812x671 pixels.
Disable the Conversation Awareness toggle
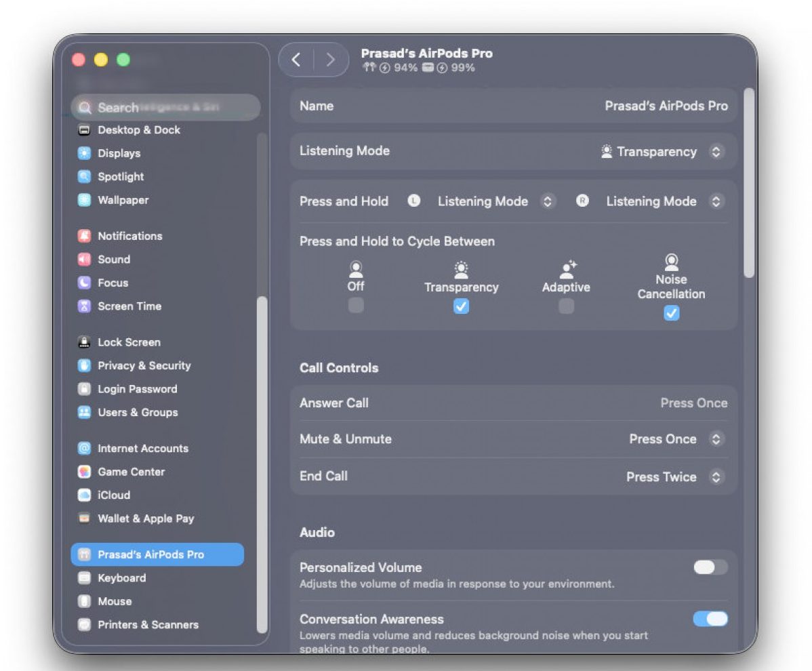[x=710, y=619]
